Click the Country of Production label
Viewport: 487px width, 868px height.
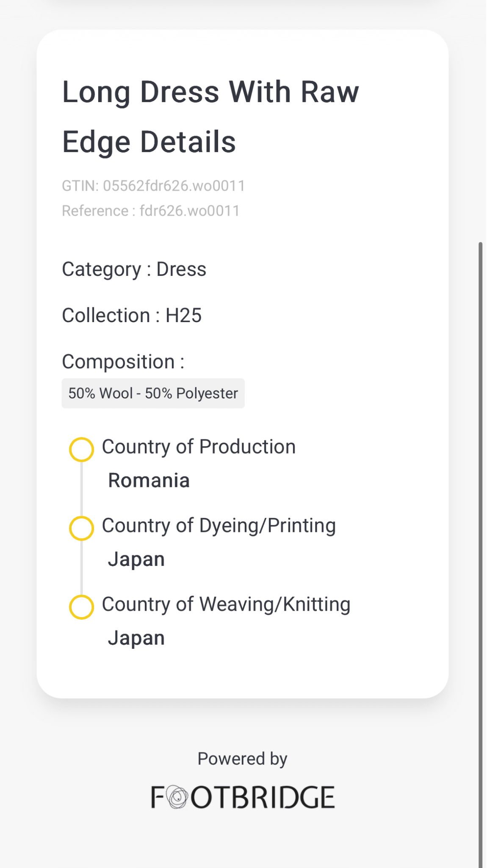pos(199,447)
